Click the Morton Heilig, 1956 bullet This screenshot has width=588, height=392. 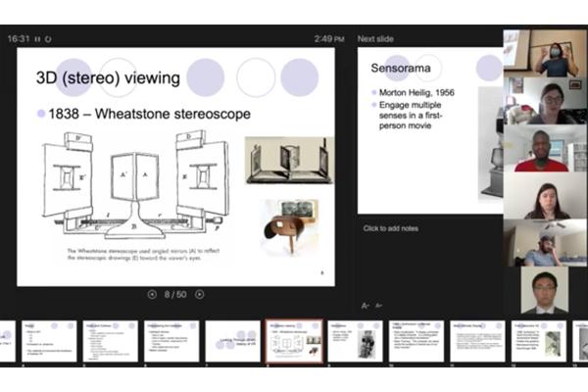pos(416,93)
